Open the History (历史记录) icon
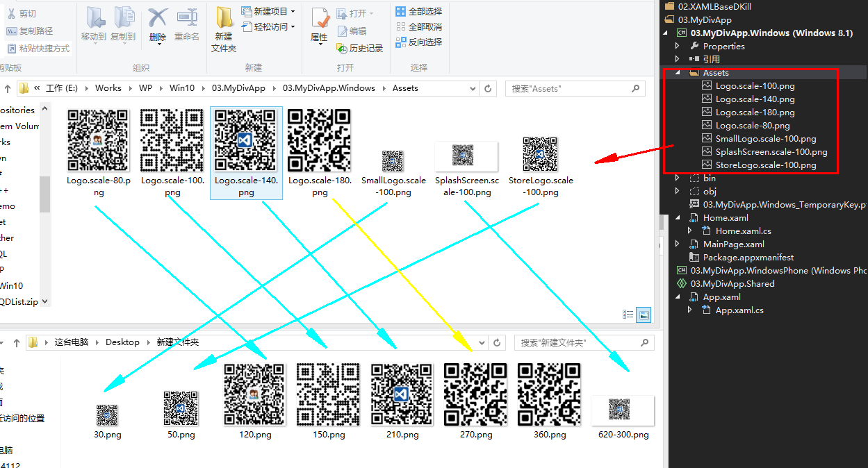The height and width of the screenshot is (468, 868). click(x=342, y=49)
